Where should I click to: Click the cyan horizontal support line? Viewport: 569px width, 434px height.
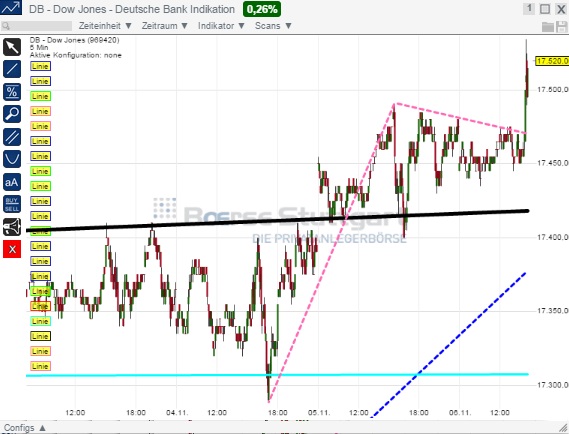click(277, 375)
